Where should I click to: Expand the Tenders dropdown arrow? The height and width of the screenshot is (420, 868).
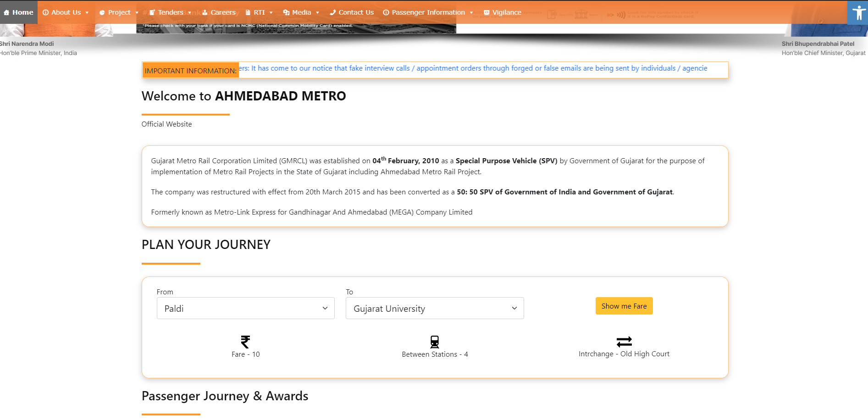point(189,13)
